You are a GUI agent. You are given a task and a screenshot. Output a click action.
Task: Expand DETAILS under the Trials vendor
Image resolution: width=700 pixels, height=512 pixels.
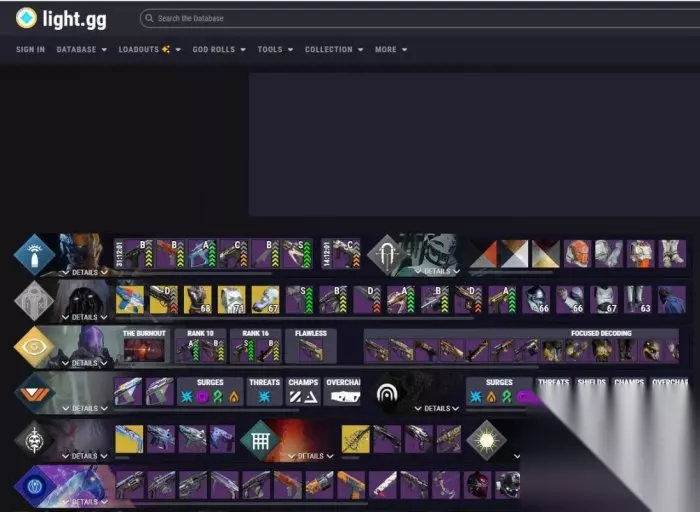click(85, 363)
